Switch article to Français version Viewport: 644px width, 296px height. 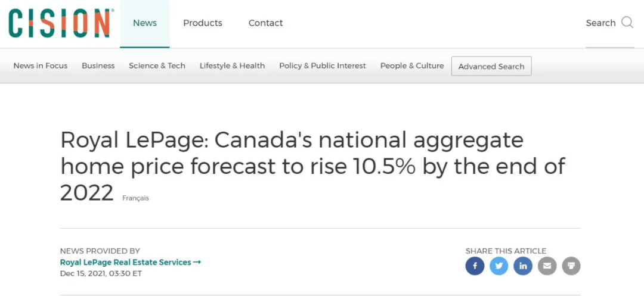pyautogui.click(x=135, y=198)
